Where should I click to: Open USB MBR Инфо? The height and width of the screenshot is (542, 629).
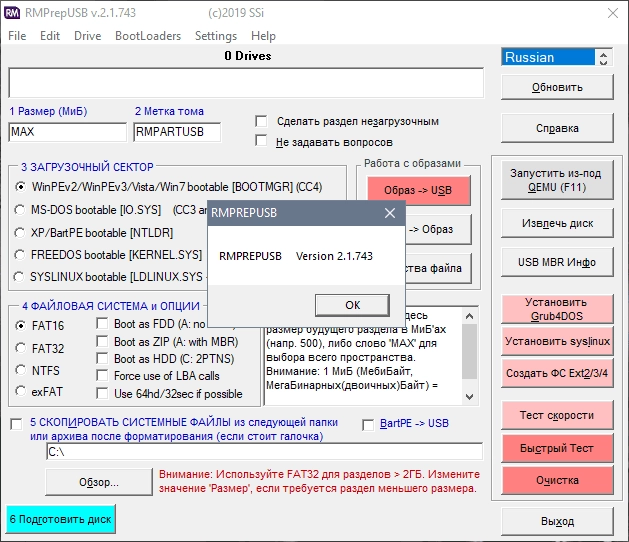click(x=557, y=262)
